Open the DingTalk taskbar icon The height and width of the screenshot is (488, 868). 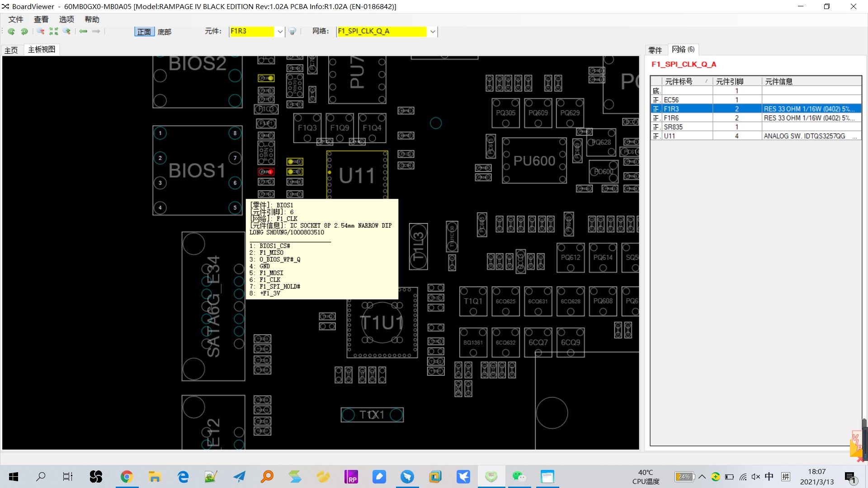point(407,477)
